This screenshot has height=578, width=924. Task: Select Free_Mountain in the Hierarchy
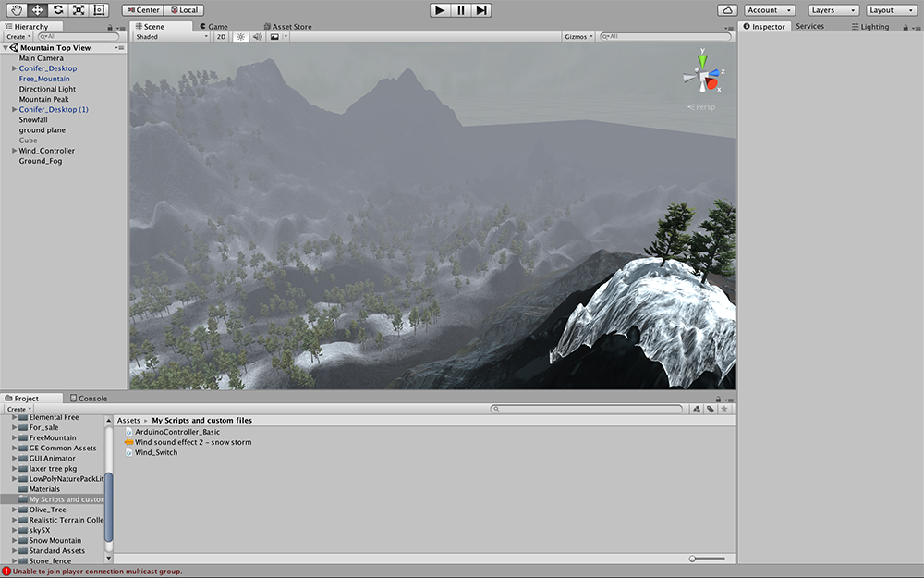tap(44, 79)
